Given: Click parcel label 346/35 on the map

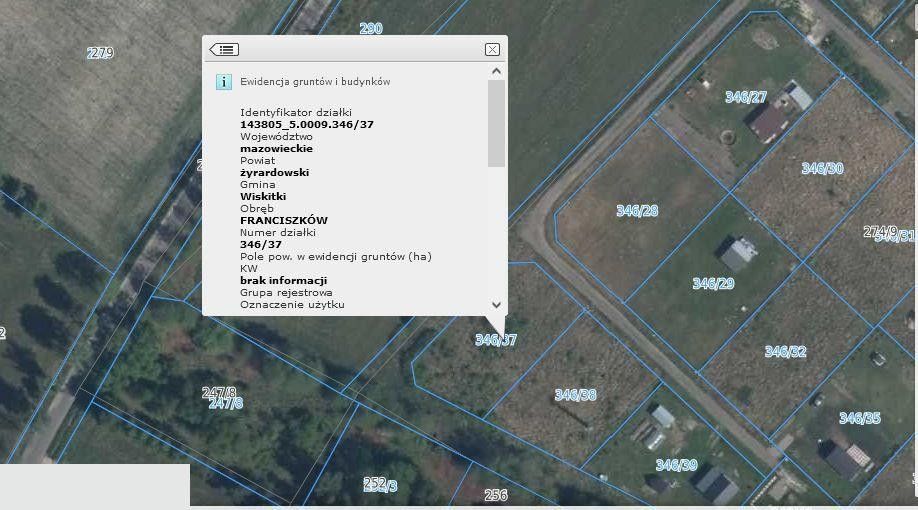Looking at the screenshot, I should (x=859, y=418).
